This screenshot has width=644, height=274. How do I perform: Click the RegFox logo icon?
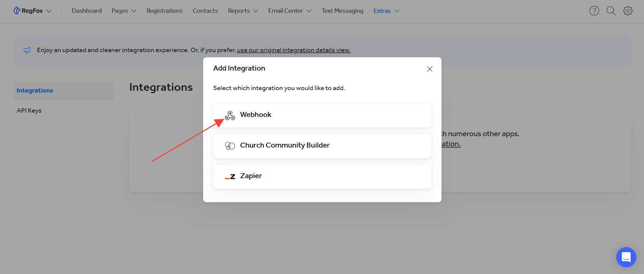17,10
